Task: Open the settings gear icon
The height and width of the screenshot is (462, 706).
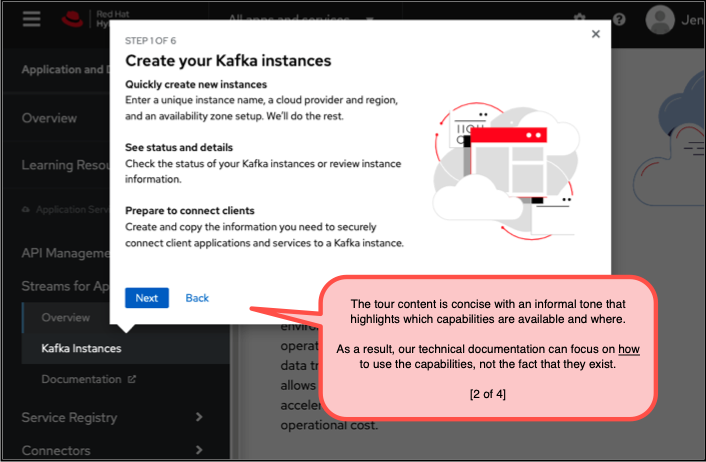Action: pyautogui.click(x=579, y=18)
